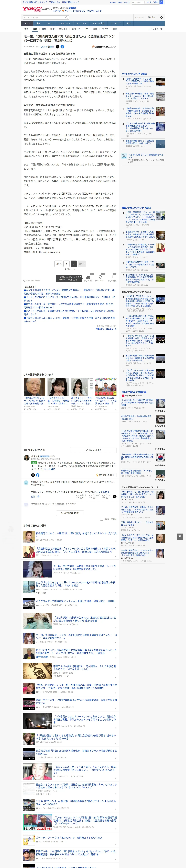The height and width of the screenshot is (868, 186).
Task: Open the みんなの意見 tab
Action: pos(98,23)
